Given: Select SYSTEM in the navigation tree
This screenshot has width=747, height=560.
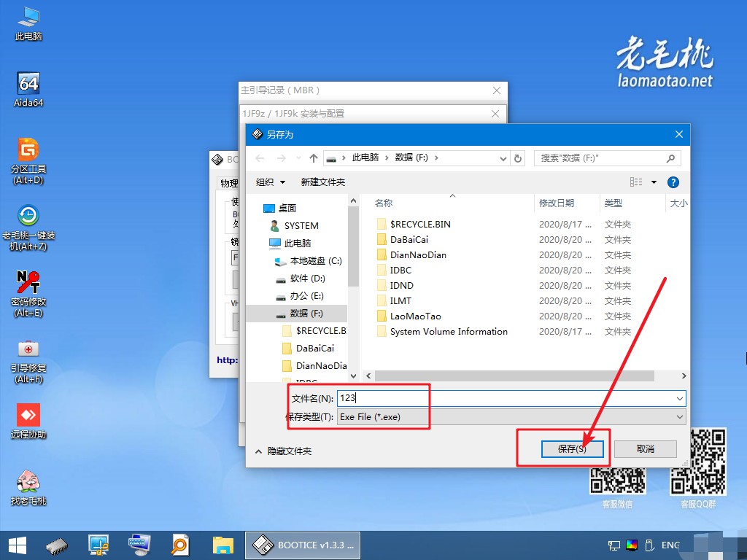Looking at the screenshot, I should pyautogui.click(x=301, y=226).
